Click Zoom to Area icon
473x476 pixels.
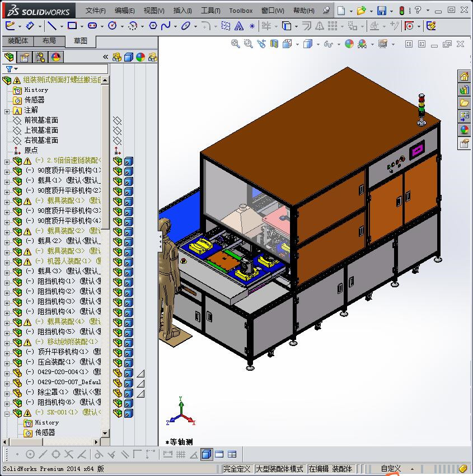[249, 44]
